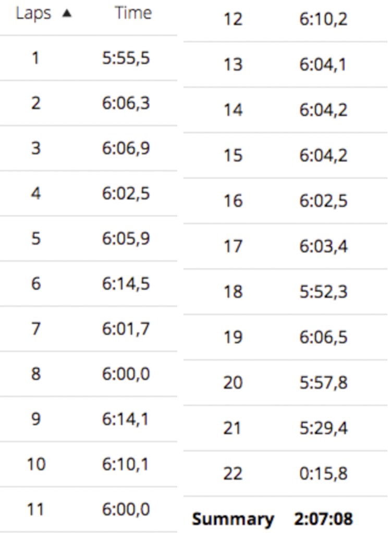Select the 5:52,3 time for lap 18

tap(323, 291)
